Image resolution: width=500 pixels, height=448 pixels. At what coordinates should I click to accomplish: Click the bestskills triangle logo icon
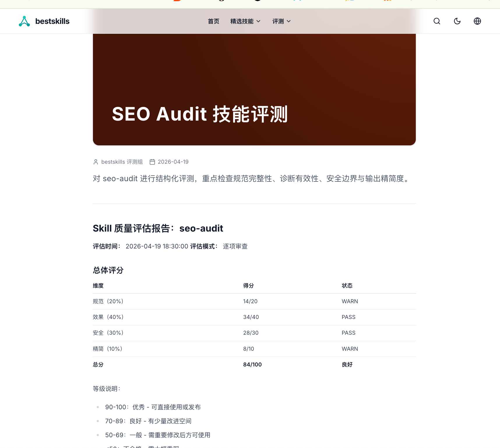[24, 21]
